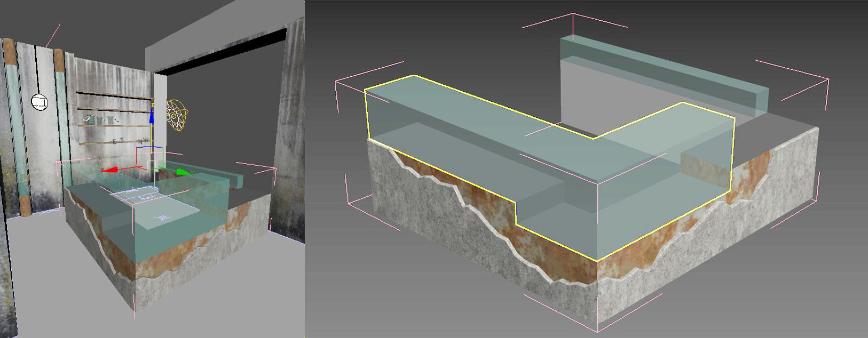The height and width of the screenshot is (338, 868).
Task: Click the blue Z-axis arrow of the move gizmo
Action: coord(152,116)
